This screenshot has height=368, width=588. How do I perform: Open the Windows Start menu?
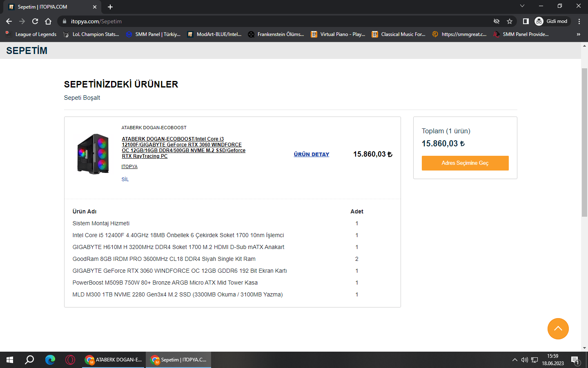pyautogui.click(x=10, y=360)
